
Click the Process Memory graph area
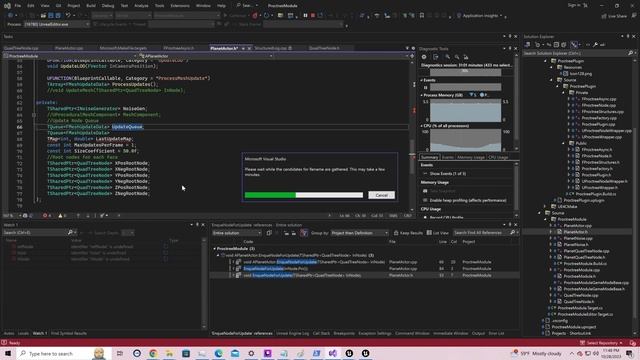[x=465, y=110]
